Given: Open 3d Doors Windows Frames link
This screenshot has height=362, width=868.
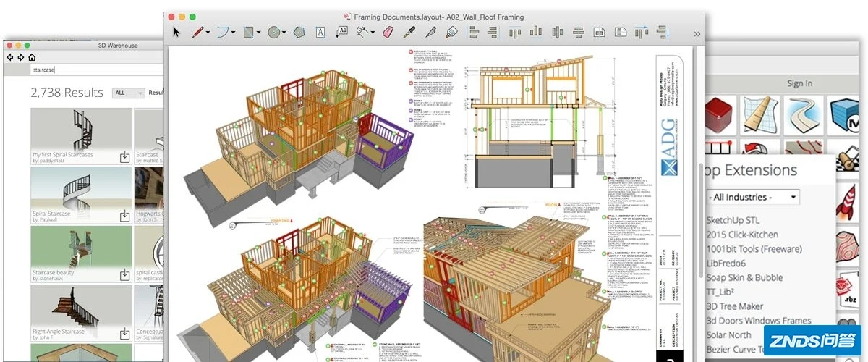Looking at the screenshot, I should tap(759, 321).
